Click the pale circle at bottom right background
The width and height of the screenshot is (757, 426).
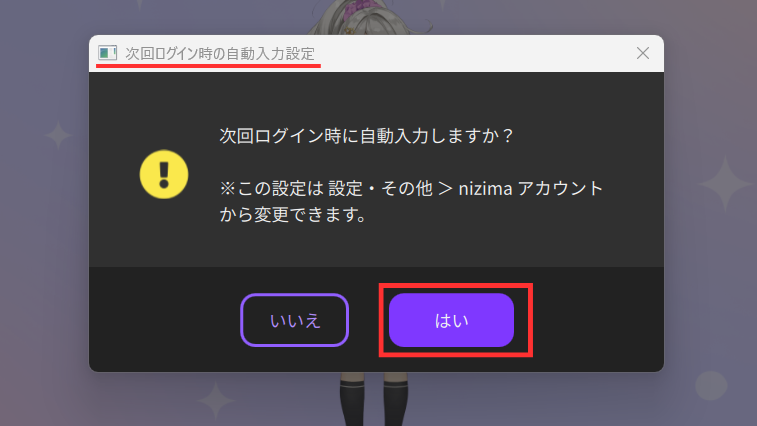(x=711, y=385)
